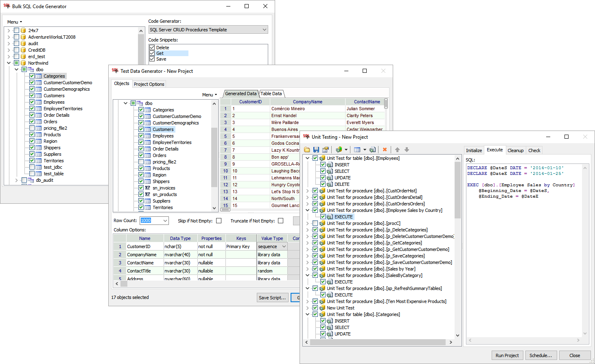Click the add table test grid icon
The height and width of the screenshot is (364, 595).
click(357, 150)
